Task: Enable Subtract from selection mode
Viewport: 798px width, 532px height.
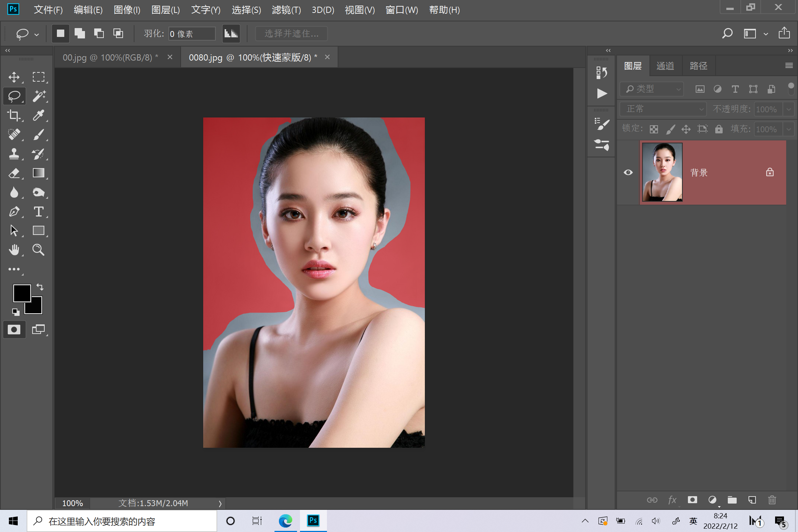Action: tap(99, 34)
